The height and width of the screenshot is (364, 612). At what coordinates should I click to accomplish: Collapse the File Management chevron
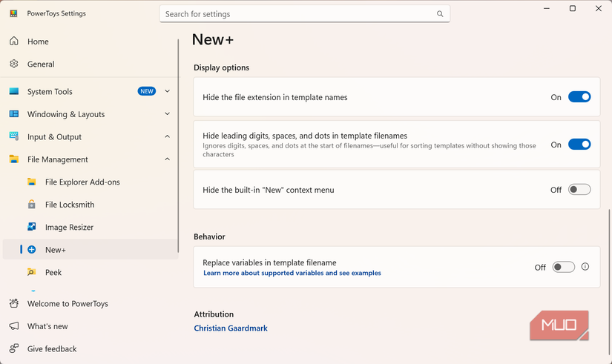click(167, 159)
